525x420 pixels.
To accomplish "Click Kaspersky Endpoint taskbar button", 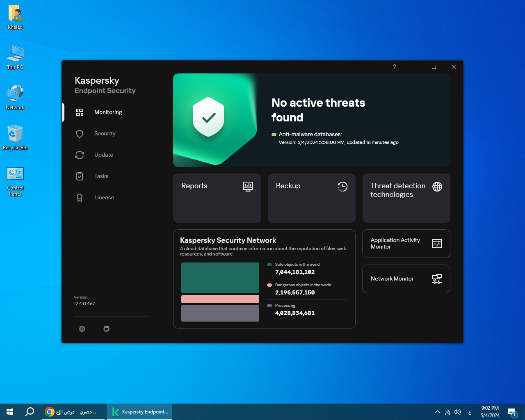I will pyautogui.click(x=139, y=412).
